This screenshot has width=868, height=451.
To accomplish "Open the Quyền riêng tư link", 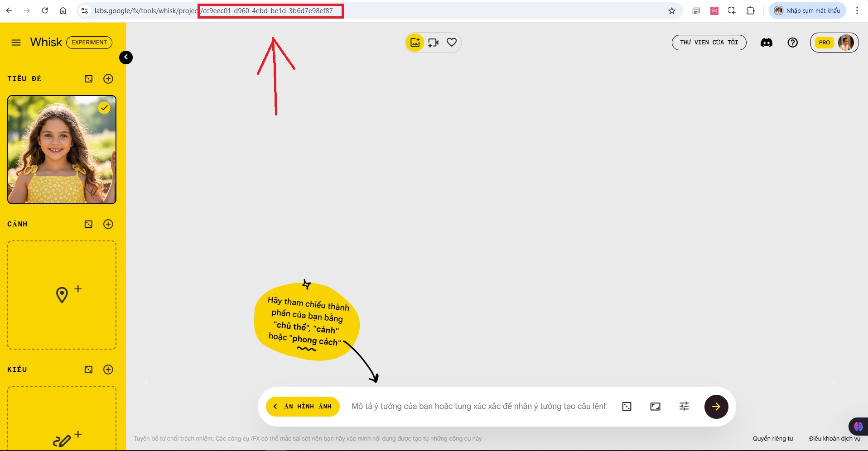I will (773, 438).
